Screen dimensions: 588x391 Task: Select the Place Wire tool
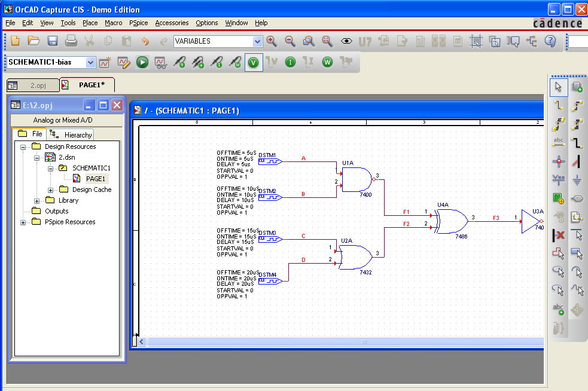coord(558,105)
